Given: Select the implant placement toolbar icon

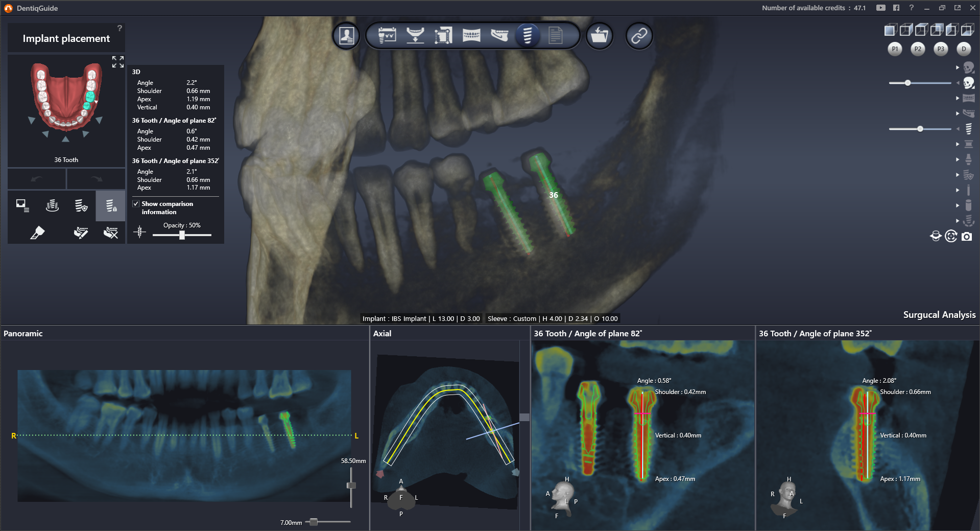Looking at the screenshot, I should (528, 36).
